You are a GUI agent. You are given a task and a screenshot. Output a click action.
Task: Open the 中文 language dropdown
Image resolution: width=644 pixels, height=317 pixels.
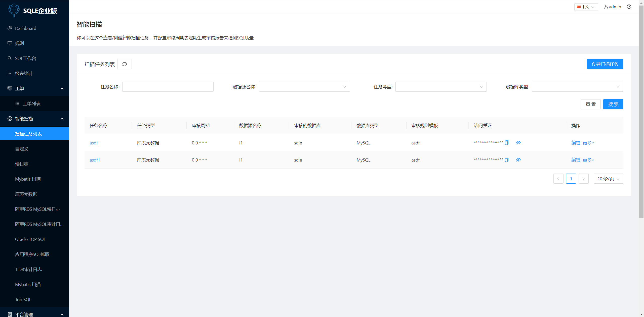click(x=586, y=7)
